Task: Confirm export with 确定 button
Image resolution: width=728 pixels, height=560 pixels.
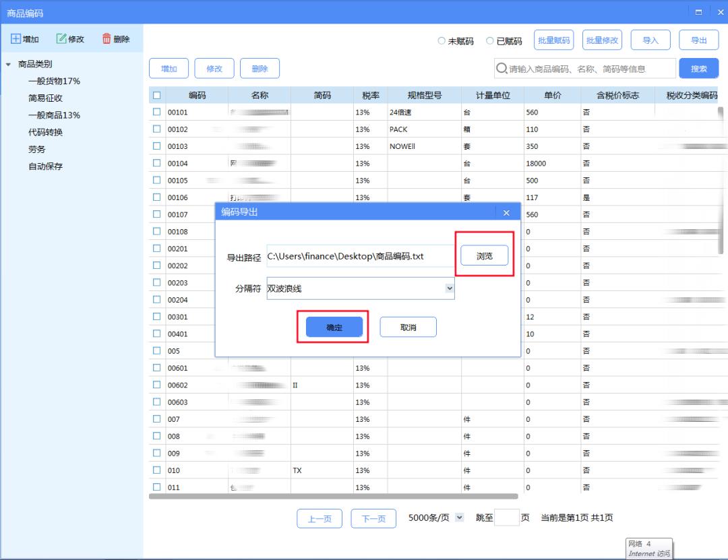Action: [334, 328]
